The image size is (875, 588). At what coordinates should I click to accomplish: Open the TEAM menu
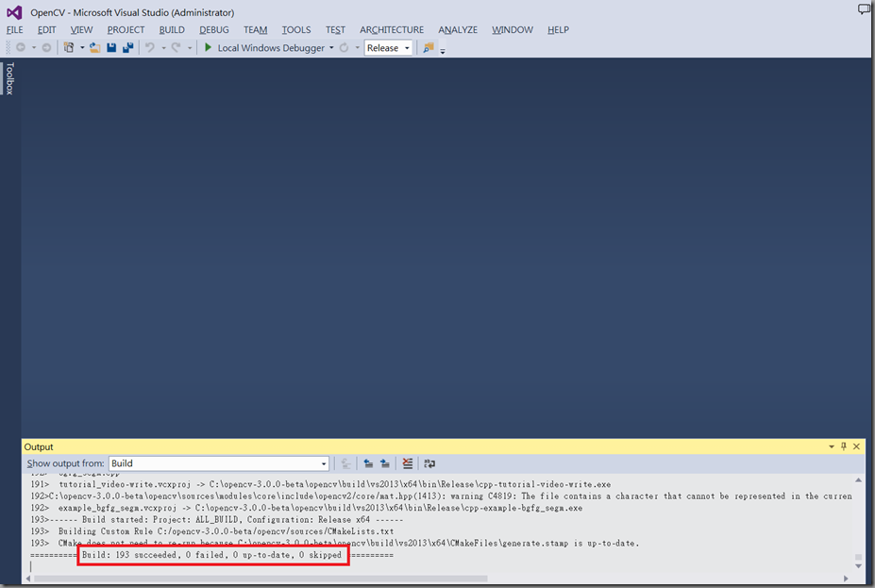point(256,29)
